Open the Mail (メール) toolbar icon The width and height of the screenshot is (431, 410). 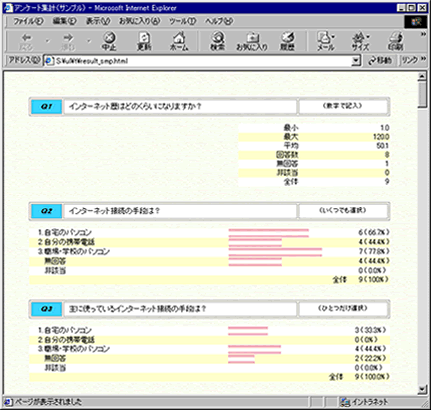325,41
